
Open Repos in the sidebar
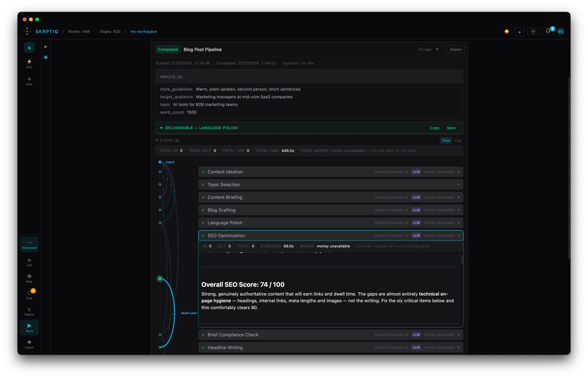point(29,312)
